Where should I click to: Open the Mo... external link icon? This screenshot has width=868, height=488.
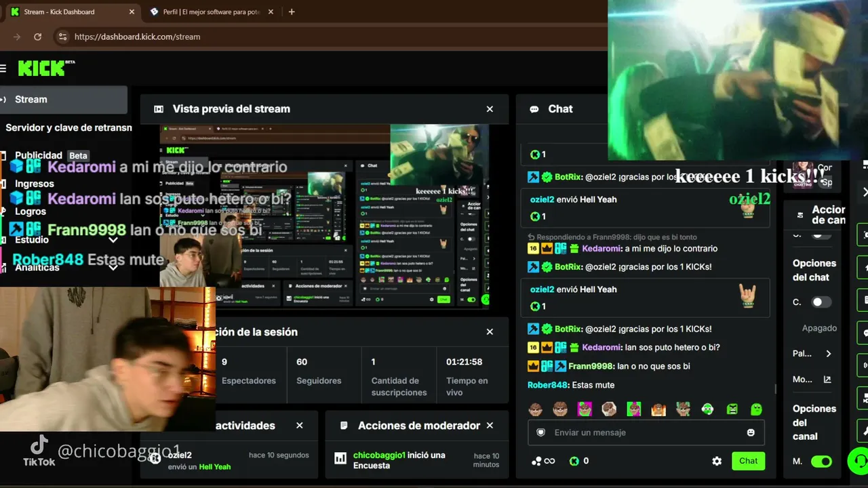pos(827,380)
